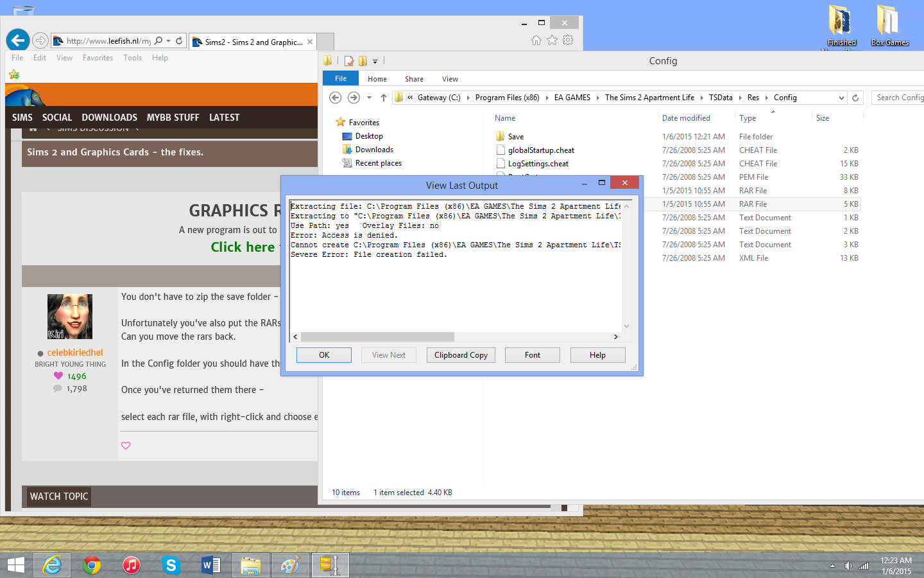The width and height of the screenshot is (924, 578).
Task: Click the Search Config input field
Action: [x=898, y=98]
